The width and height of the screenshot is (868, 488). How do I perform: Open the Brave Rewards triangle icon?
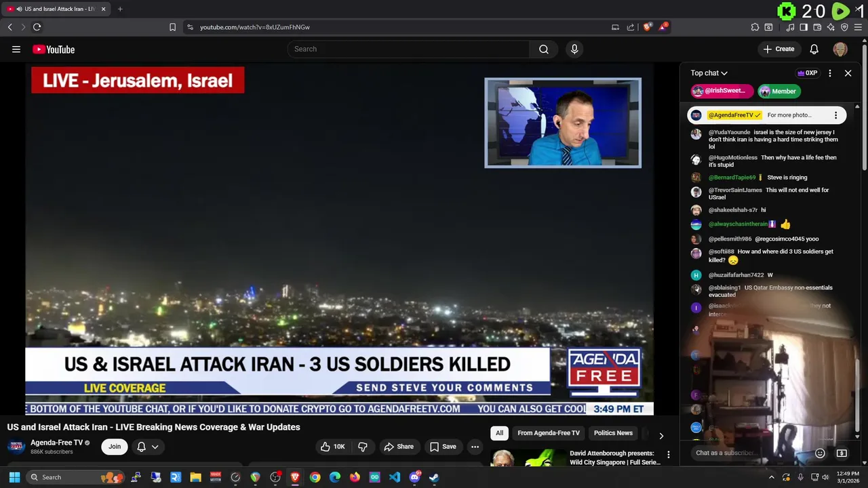click(663, 27)
